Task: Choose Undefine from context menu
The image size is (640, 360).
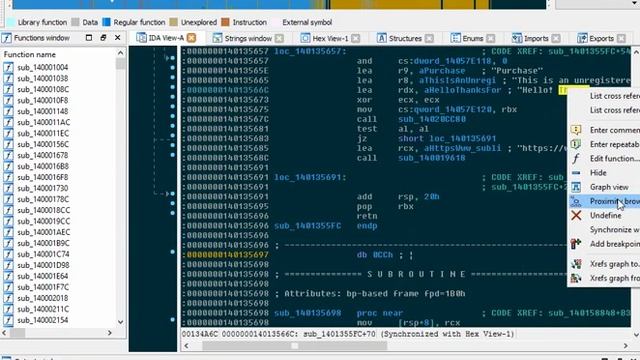Action: [x=604, y=216]
